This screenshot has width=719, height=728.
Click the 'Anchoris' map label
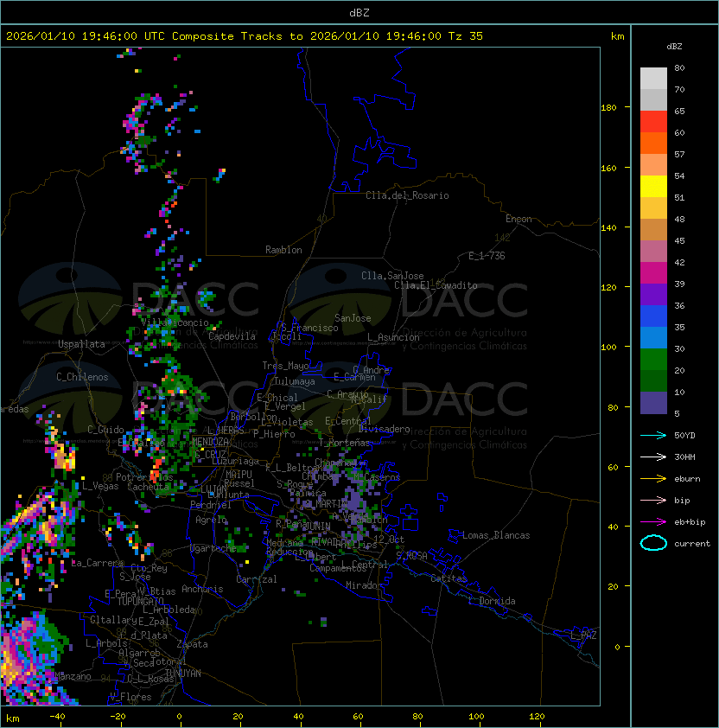click(x=202, y=589)
